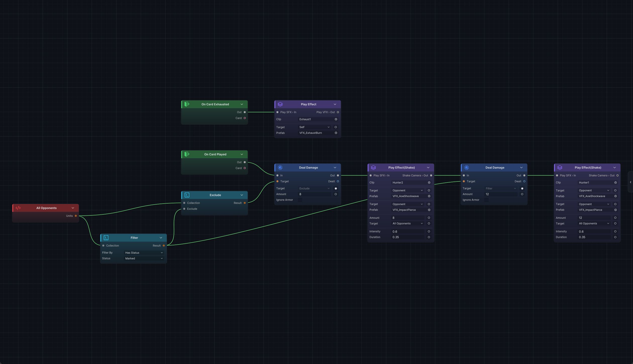Toggle Ignore Armor on the Amount 12 Deal Damage node
Screen dimensions: 633x364
486,200
